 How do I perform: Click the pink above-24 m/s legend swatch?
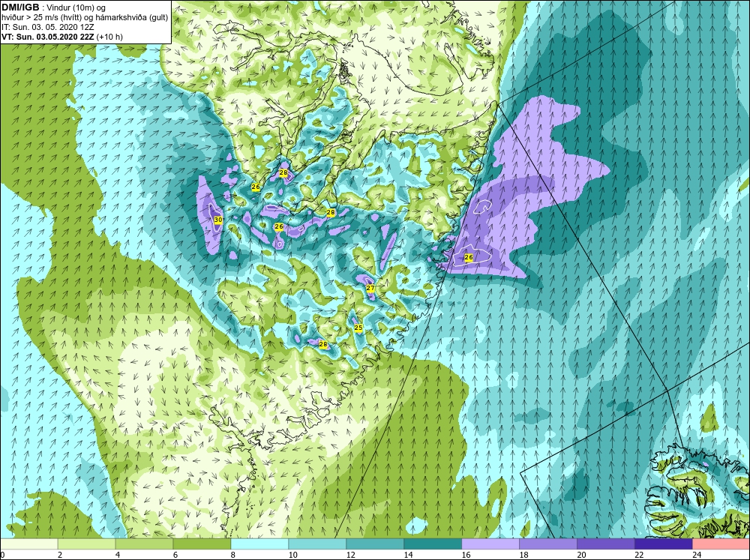721,544
